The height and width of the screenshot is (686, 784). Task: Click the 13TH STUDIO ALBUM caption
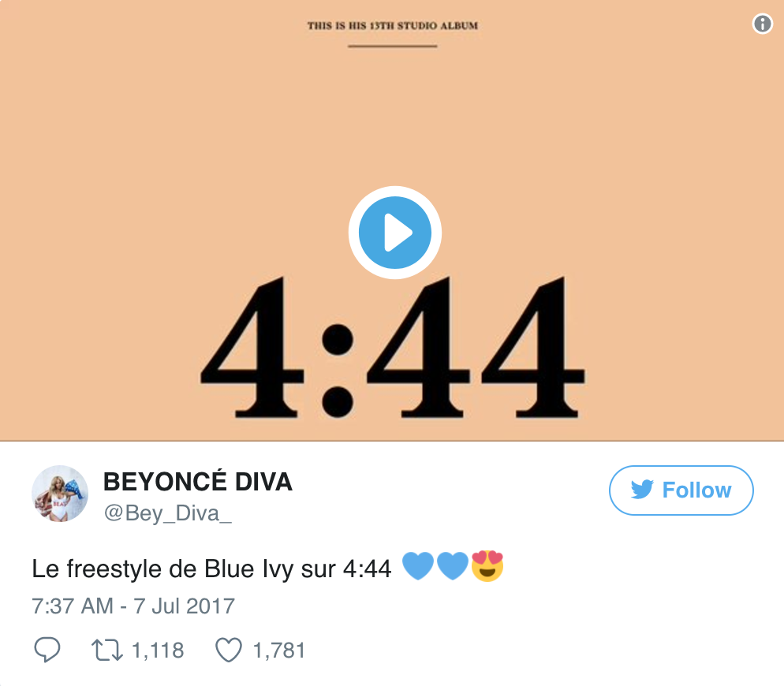click(393, 25)
